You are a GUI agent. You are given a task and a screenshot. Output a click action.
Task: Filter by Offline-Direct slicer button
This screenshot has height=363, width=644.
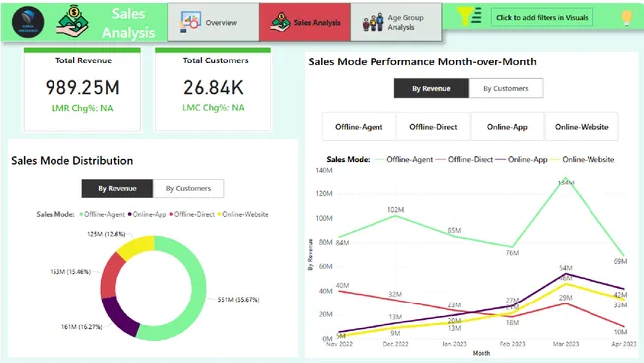pos(433,127)
